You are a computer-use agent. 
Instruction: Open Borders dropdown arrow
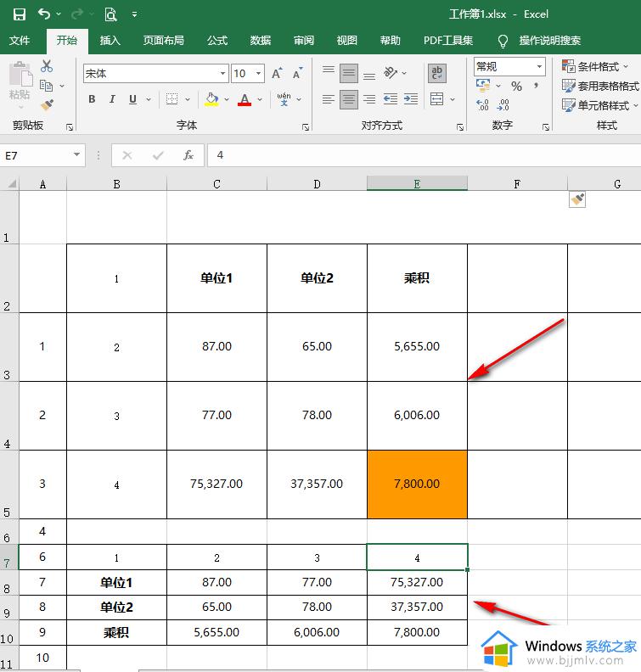[188, 100]
